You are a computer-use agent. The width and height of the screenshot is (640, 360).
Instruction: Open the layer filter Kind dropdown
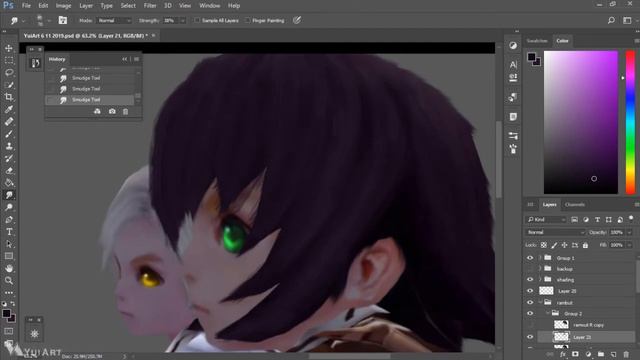point(546,220)
